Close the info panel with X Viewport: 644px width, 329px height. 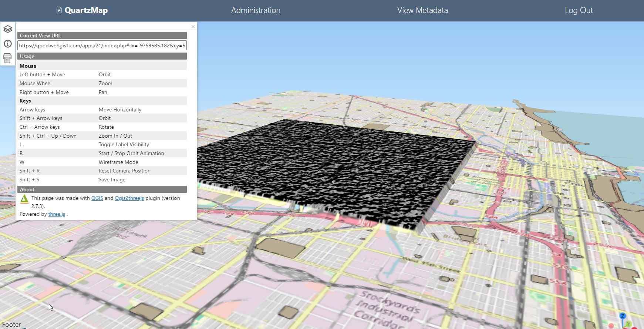pos(193,27)
